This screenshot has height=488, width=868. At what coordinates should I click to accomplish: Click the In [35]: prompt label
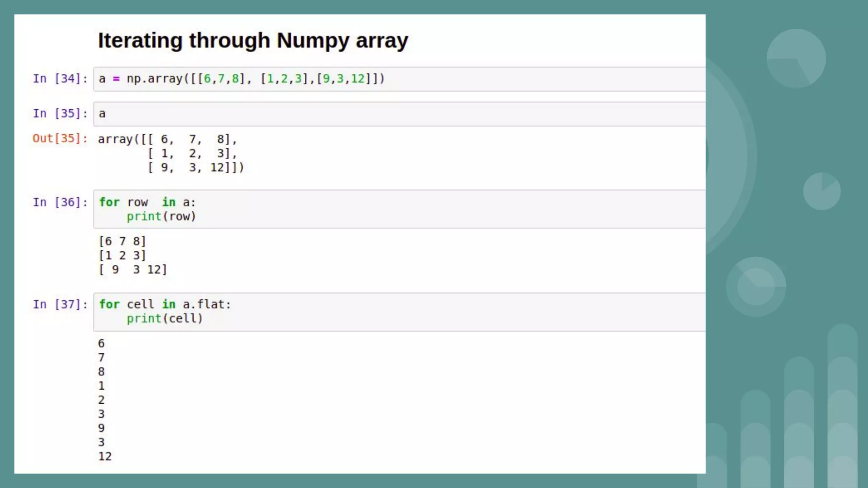coord(60,114)
